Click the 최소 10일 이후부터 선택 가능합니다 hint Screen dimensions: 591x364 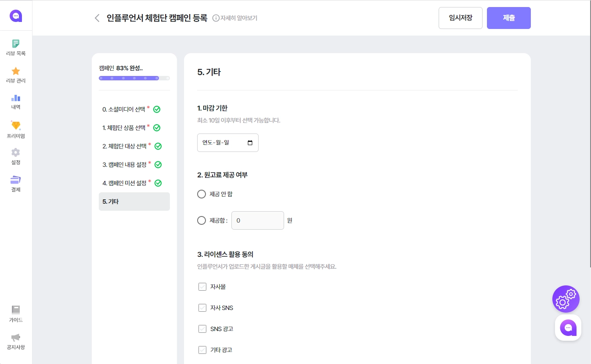(x=239, y=120)
